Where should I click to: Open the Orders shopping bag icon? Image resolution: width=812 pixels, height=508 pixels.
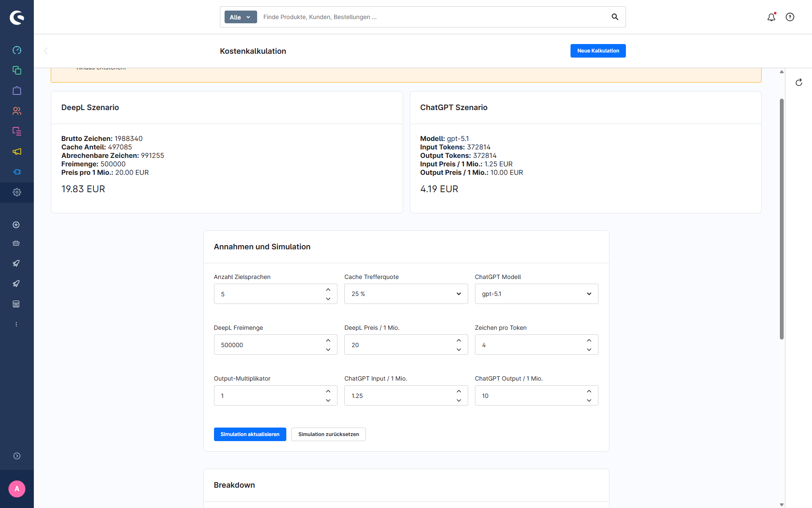[x=17, y=91]
